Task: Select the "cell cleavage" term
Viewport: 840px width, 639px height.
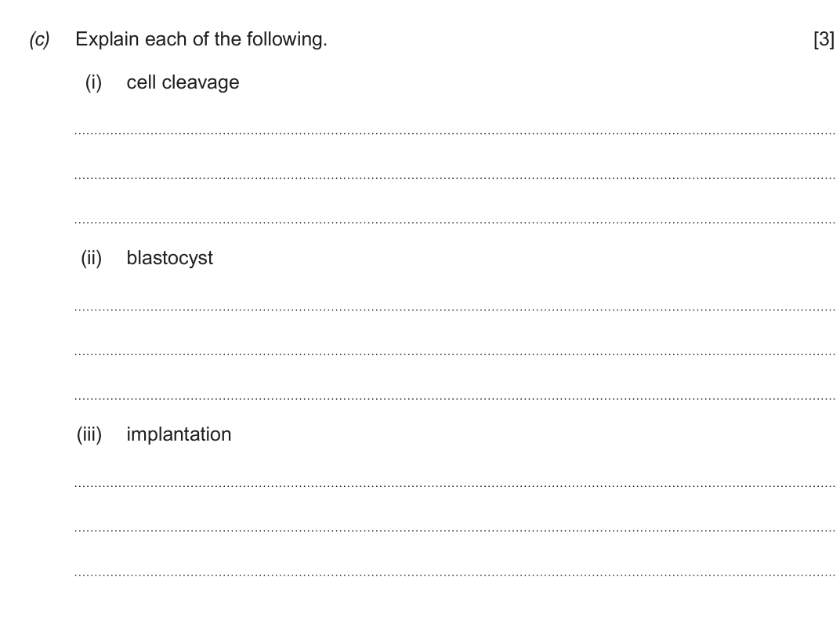Action: [x=183, y=82]
